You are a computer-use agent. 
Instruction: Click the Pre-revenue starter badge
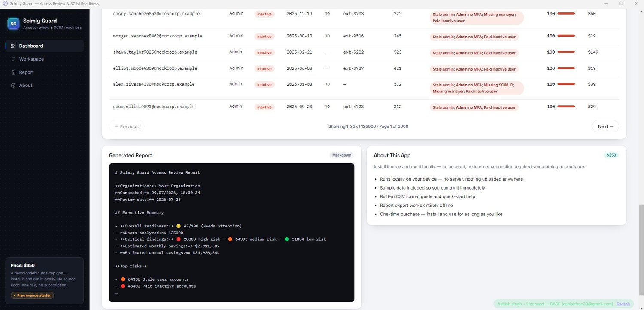32,295
